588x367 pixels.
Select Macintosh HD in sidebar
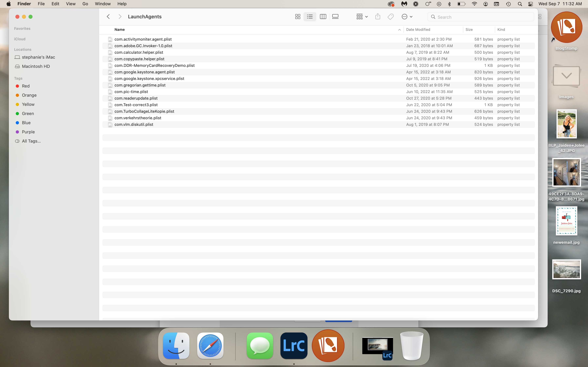coord(36,66)
